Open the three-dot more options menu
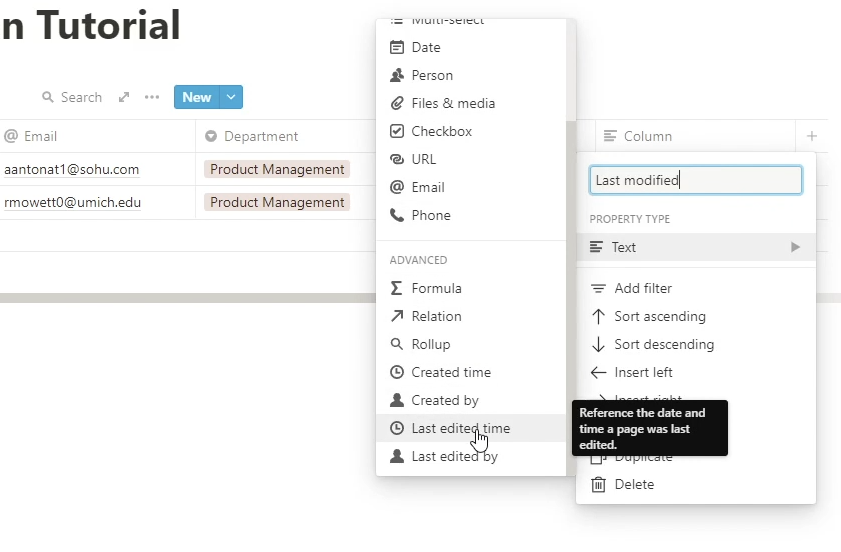Viewport: 841px width, 552px height. 152,97
